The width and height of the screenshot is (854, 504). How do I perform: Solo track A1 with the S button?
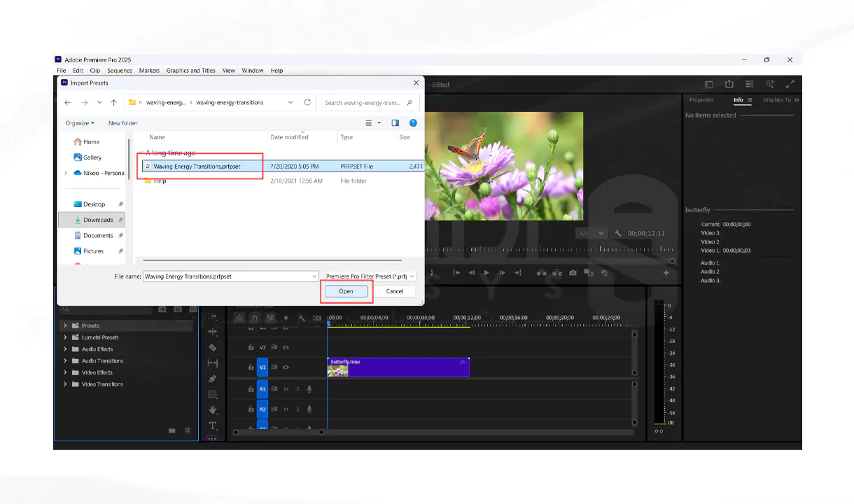pos(297,389)
